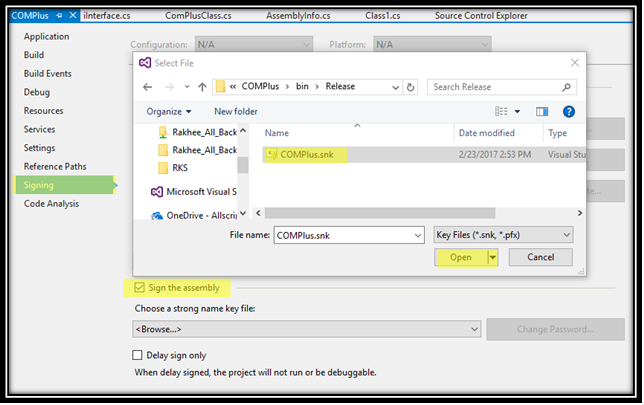The image size is (644, 405).
Task: Go up one folder level
Action: coord(202,87)
